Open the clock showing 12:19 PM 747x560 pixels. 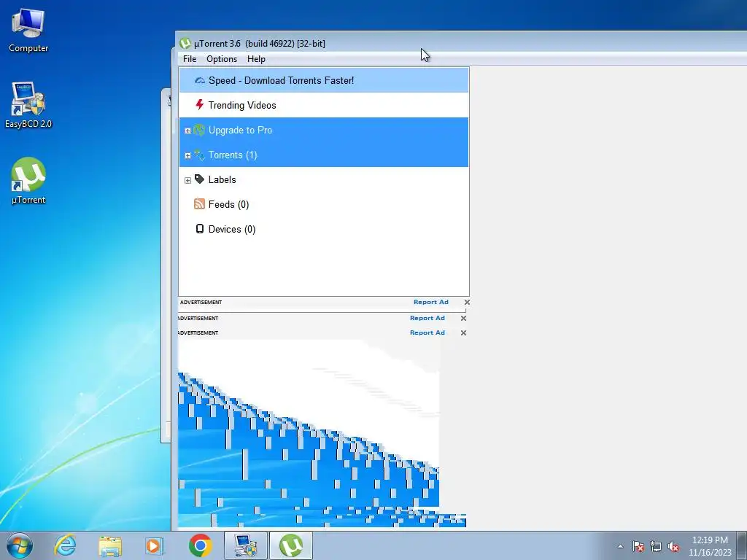pos(710,546)
